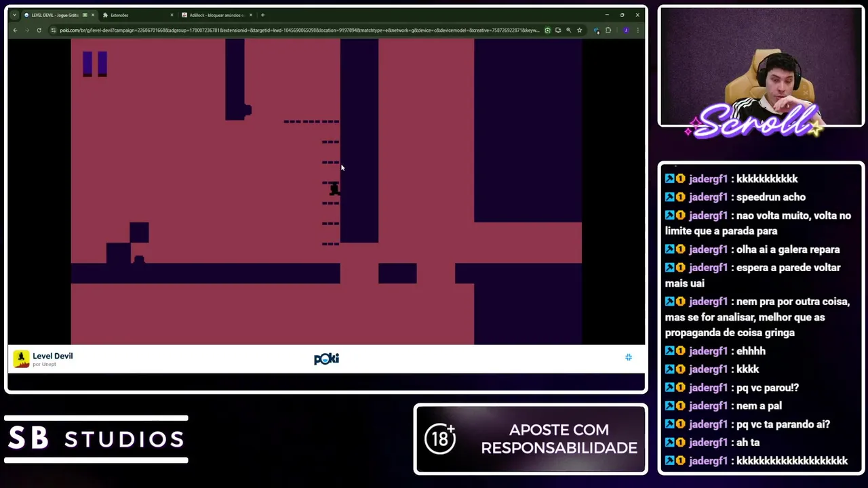
Task: Close the AdBlock tab
Action: (251, 15)
